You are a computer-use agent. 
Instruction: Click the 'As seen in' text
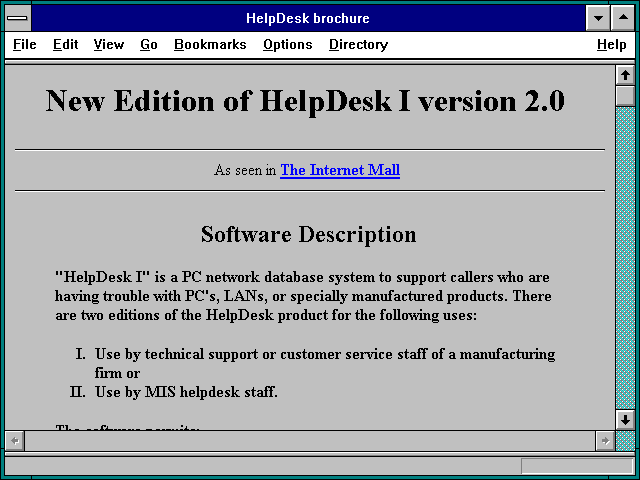click(245, 170)
